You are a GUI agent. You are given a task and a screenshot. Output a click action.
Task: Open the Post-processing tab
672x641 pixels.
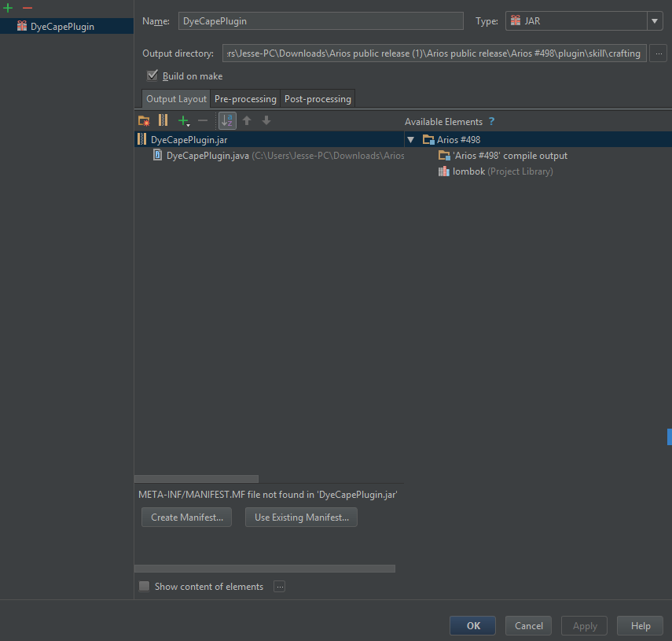[318, 98]
